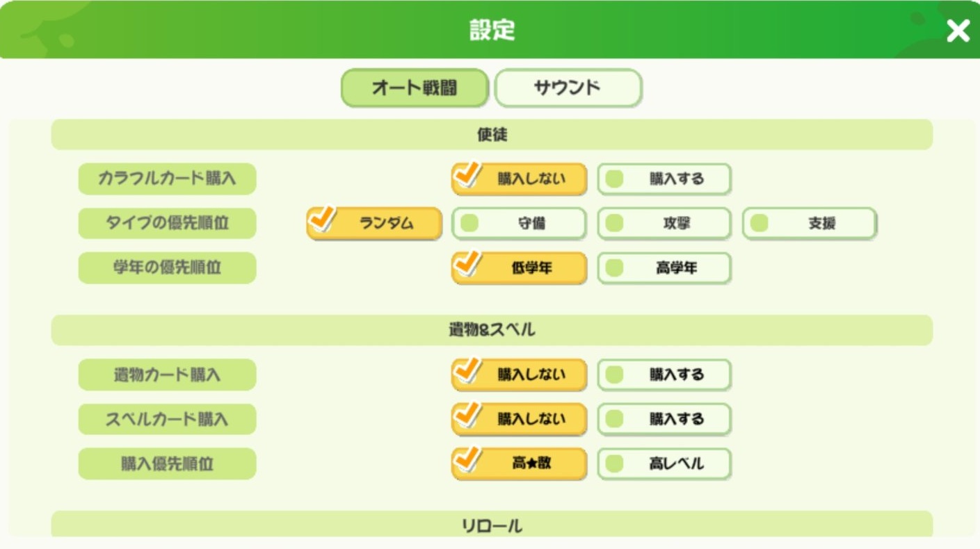Select 高レベル purchase priority
This screenshot has width=980, height=549.
(664, 464)
